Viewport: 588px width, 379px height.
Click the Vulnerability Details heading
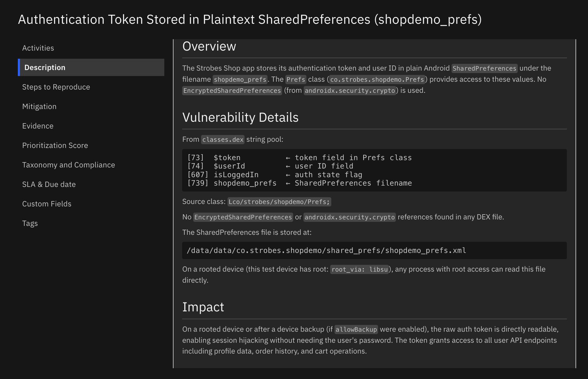click(x=240, y=117)
